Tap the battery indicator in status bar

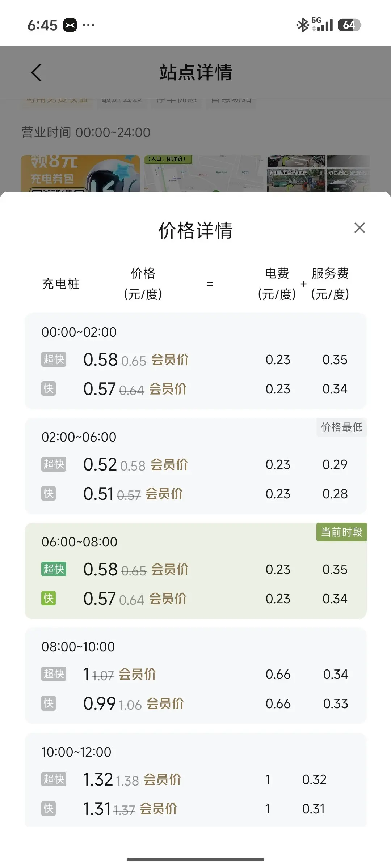coord(349,25)
